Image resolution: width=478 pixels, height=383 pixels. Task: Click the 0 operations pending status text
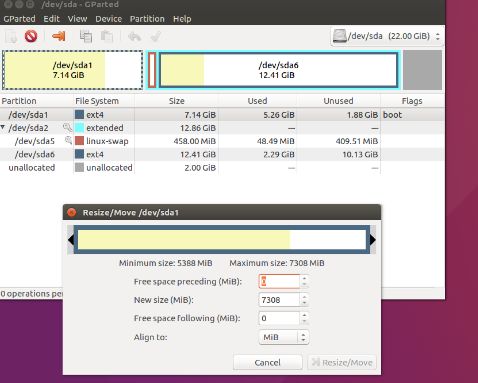31,294
